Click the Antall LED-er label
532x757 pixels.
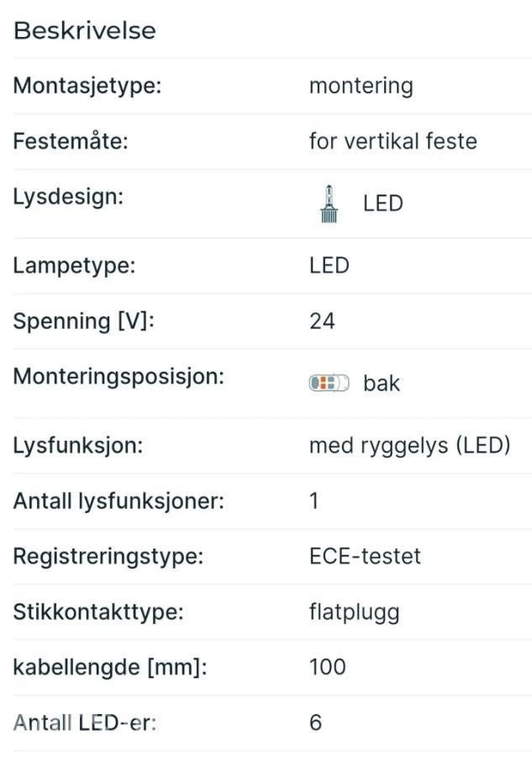[x=84, y=723]
